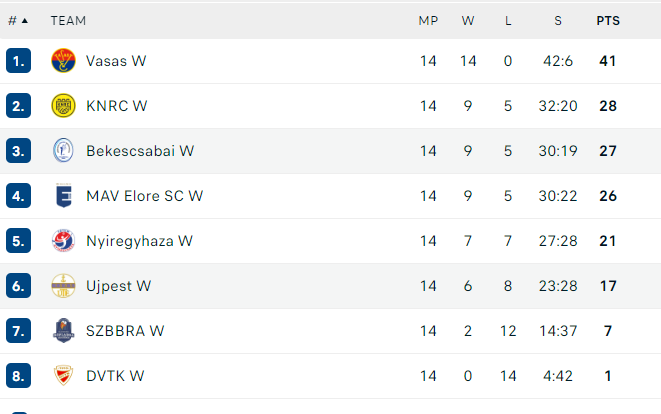Sort standings by MP column header
Viewport: 661px width, 414px height.
[428, 20]
